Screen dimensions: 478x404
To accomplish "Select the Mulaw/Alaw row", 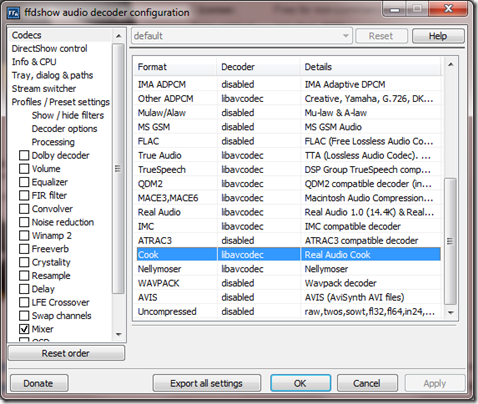I will (289, 113).
